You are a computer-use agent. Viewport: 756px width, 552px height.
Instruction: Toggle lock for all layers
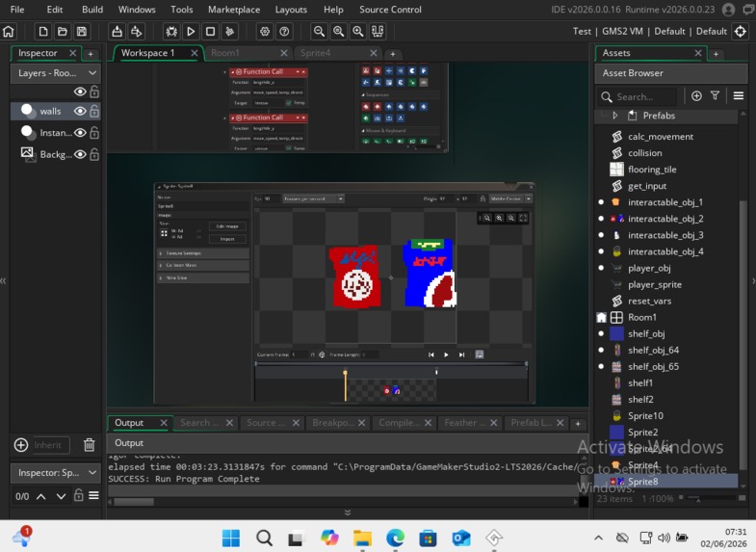tap(94, 92)
